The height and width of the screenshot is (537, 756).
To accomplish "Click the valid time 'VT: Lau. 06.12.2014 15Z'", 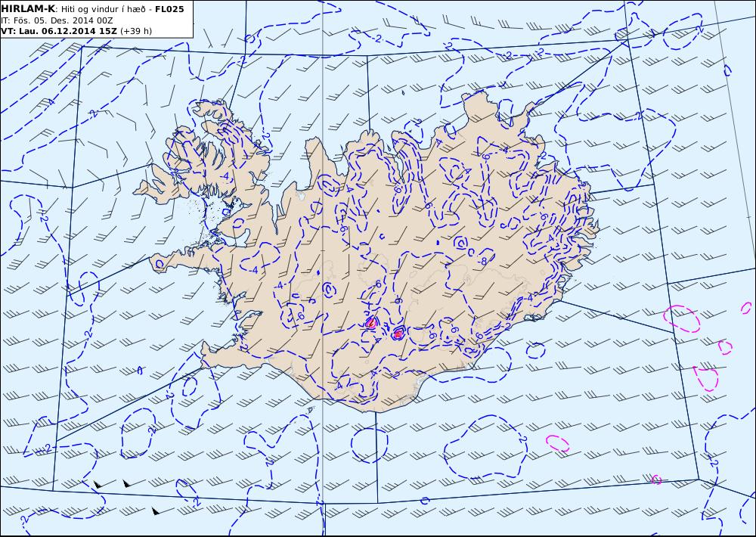I will [x=59, y=31].
